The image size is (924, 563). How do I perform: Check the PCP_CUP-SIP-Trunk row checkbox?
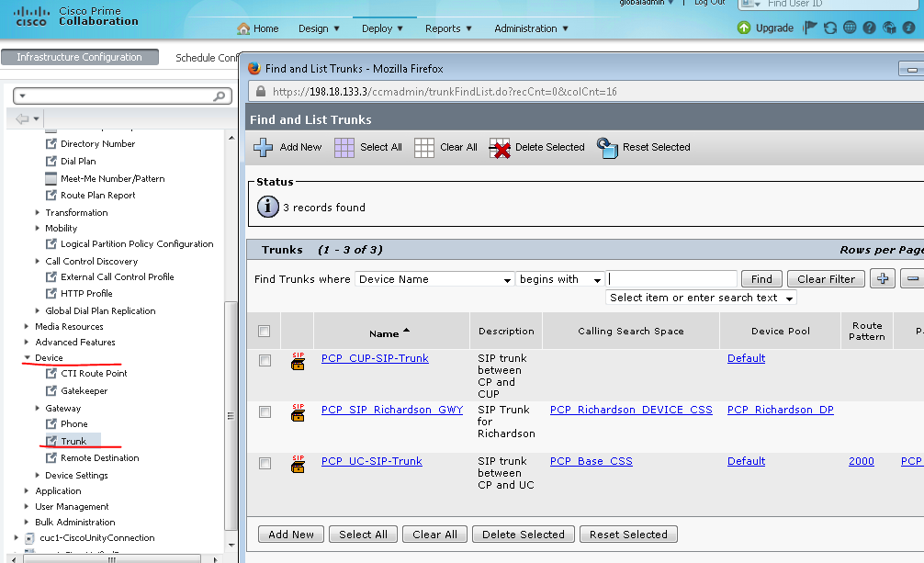tap(265, 360)
